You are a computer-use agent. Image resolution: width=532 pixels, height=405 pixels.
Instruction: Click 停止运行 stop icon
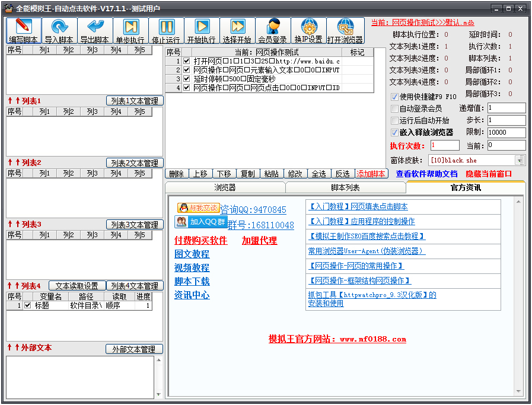point(166,31)
